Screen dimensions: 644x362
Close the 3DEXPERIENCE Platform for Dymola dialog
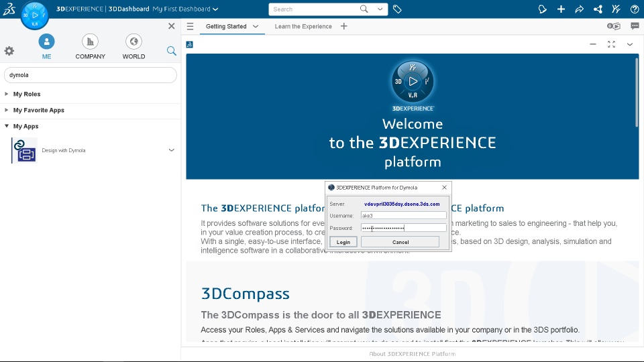tap(444, 187)
